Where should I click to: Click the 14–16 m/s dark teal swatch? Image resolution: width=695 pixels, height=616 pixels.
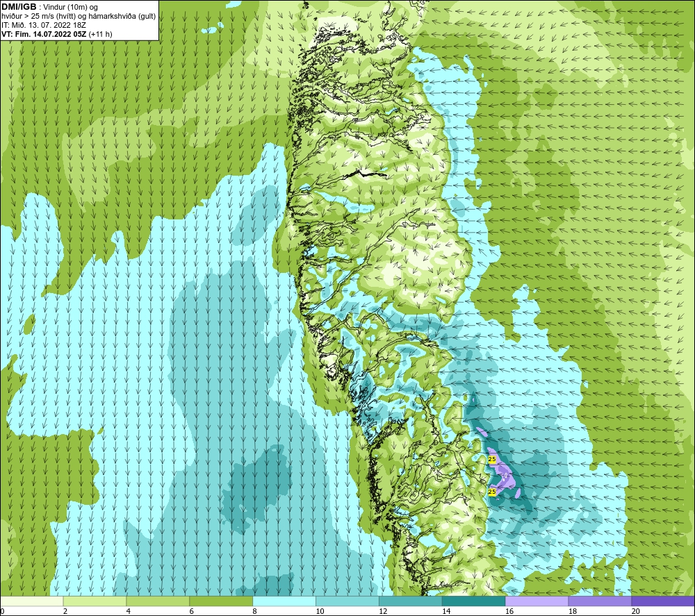pos(474,601)
